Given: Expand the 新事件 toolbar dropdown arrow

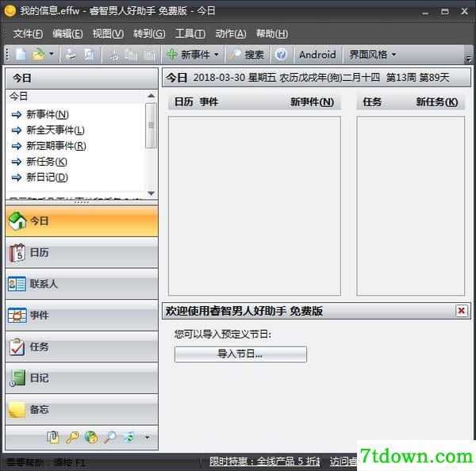Looking at the screenshot, I should coord(217,55).
